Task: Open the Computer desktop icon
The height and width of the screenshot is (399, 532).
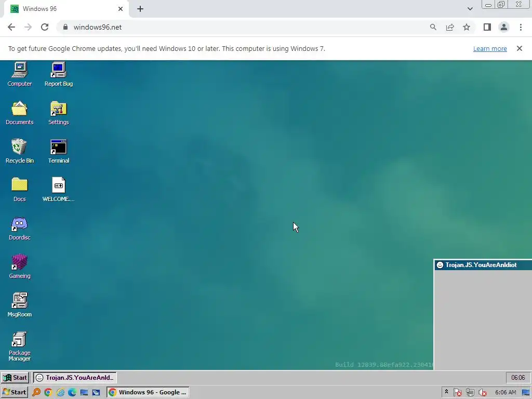Action: [x=19, y=74]
